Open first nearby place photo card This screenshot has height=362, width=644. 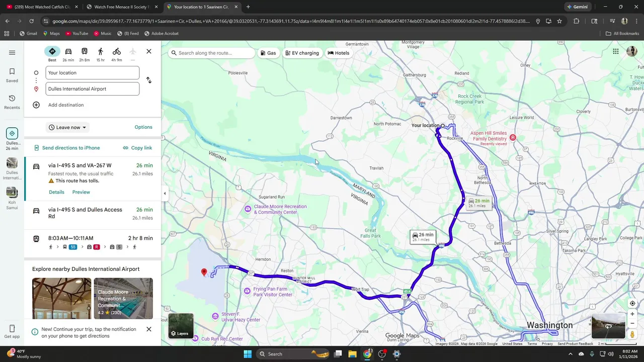click(x=62, y=299)
